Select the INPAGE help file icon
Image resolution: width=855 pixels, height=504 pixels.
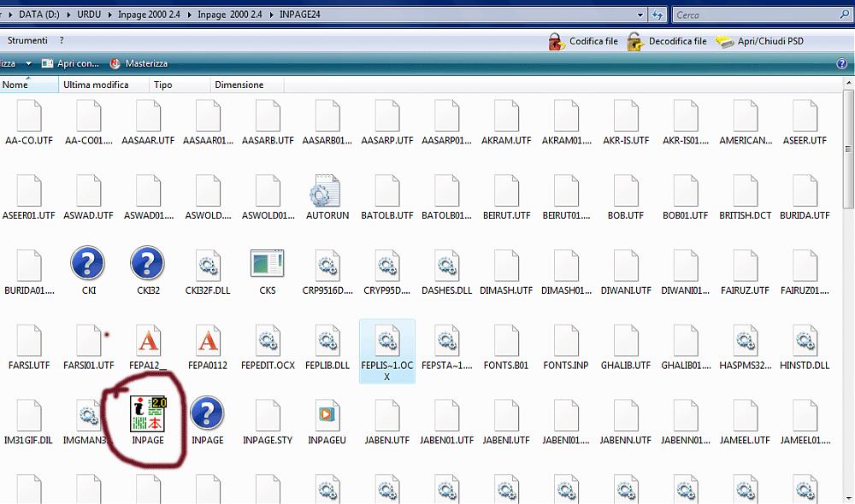point(207,413)
